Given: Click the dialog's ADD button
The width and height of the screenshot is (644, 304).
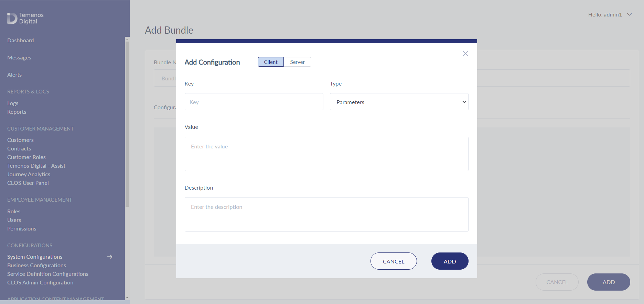Looking at the screenshot, I should click(450, 261).
